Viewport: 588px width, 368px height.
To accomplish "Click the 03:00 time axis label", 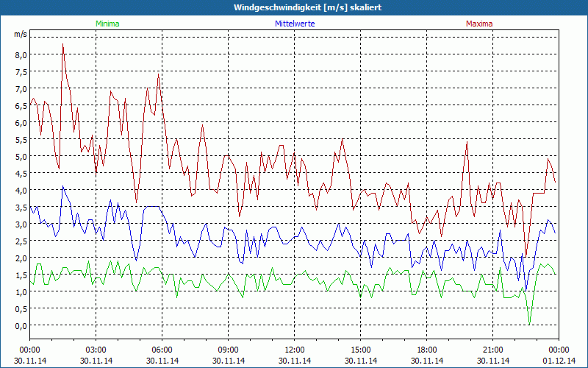I will tap(96, 350).
